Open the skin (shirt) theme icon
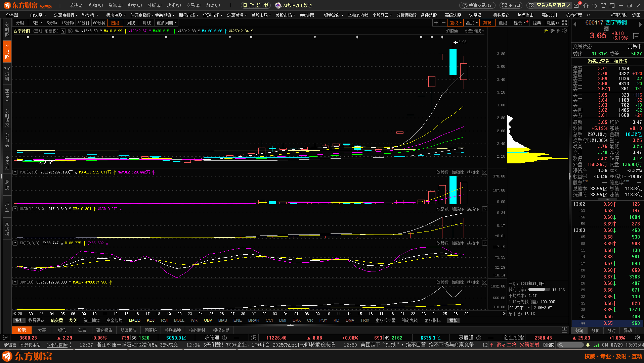 [603, 5]
